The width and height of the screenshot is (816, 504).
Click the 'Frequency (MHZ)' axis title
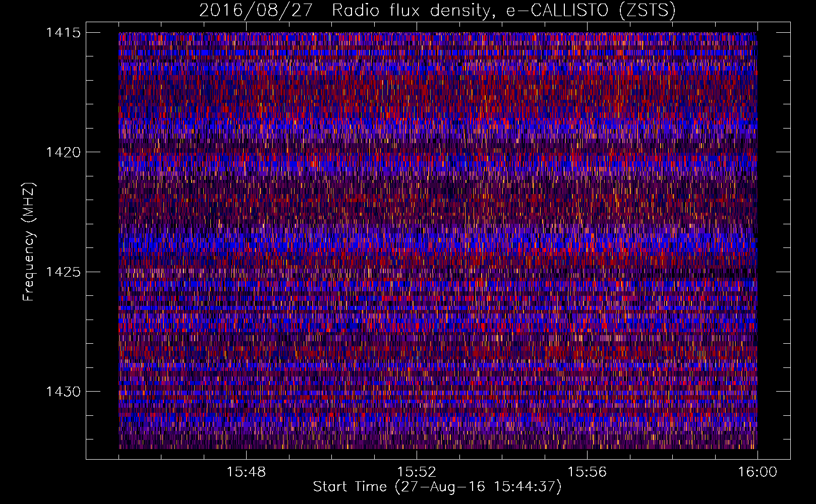[30, 242]
